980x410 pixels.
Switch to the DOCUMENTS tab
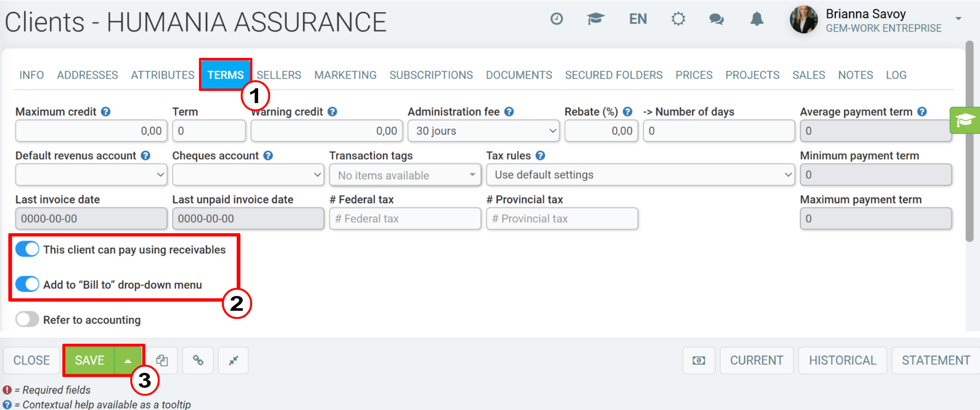tap(519, 75)
